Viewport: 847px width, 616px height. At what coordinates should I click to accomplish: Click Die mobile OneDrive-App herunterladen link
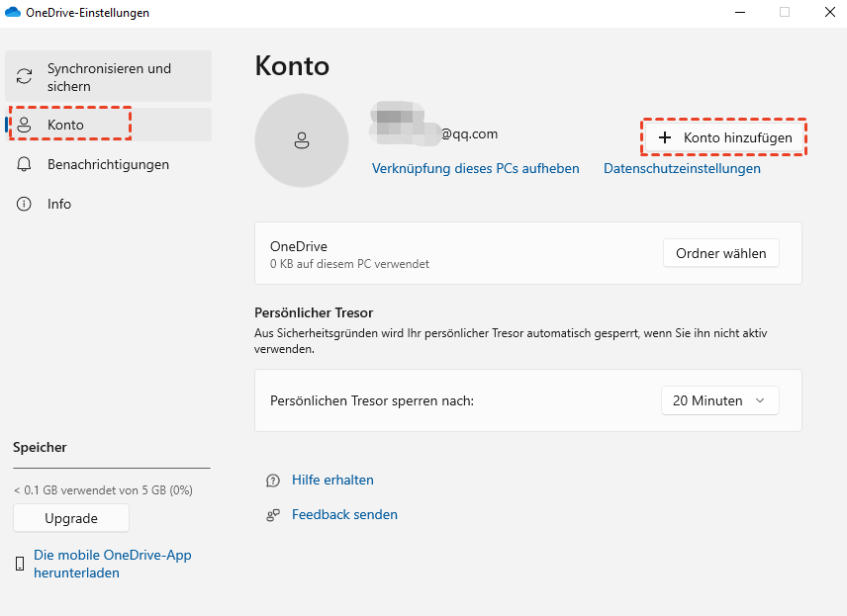pyautogui.click(x=112, y=564)
